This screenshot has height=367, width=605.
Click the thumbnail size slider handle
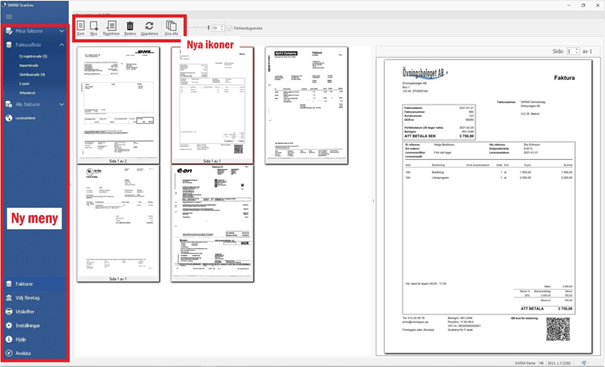[x=208, y=28]
